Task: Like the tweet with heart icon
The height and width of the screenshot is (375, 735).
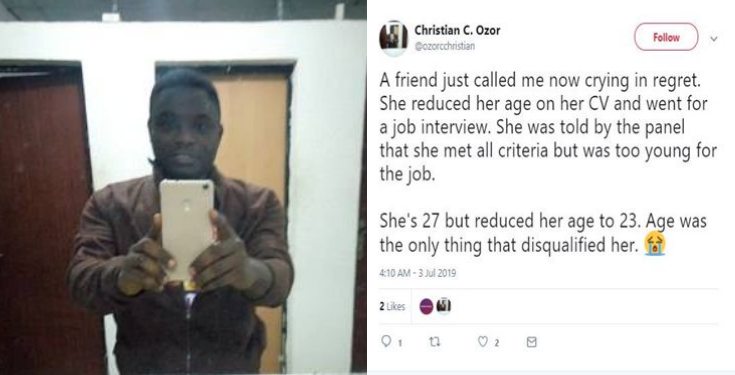Action: [482, 342]
